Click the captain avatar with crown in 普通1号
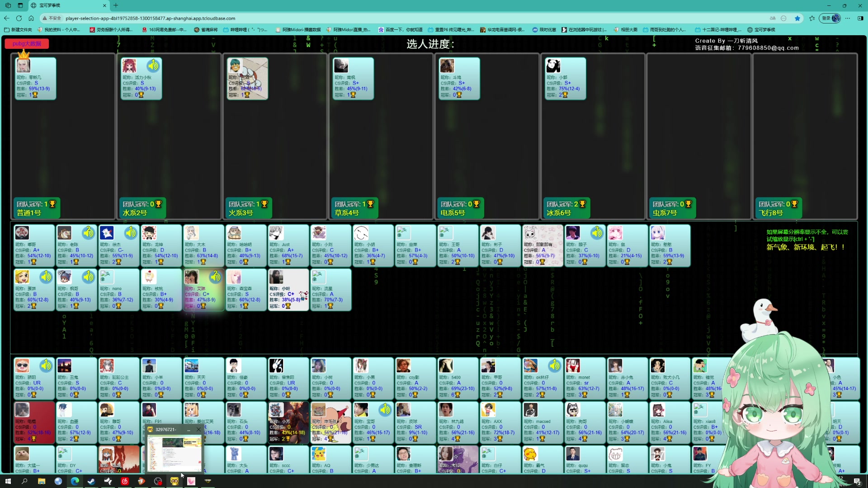Viewport: 868px width, 488px height. [24, 66]
